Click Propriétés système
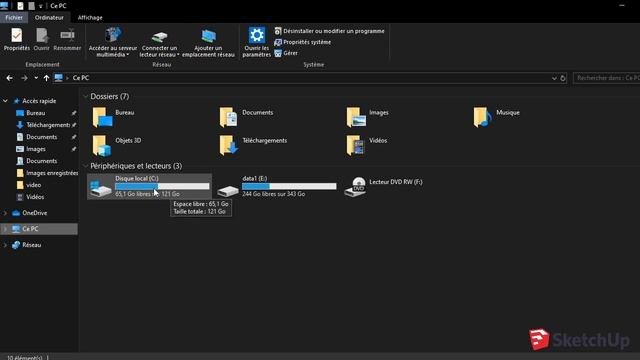The image size is (640, 360). coord(302,42)
